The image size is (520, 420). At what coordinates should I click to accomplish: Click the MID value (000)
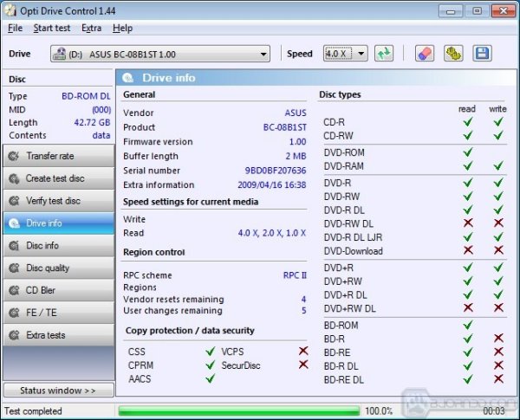tap(101, 109)
